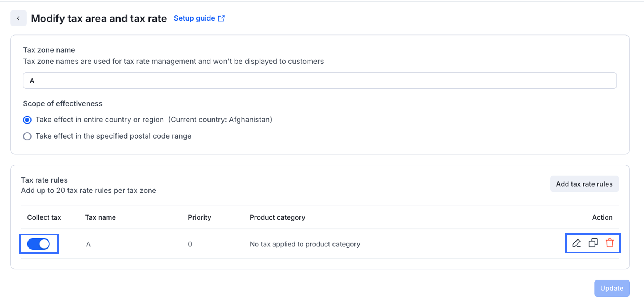Focus the Tax zone name field
This screenshot has height=308, width=644.
pyautogui.click(x=319, y=81)
